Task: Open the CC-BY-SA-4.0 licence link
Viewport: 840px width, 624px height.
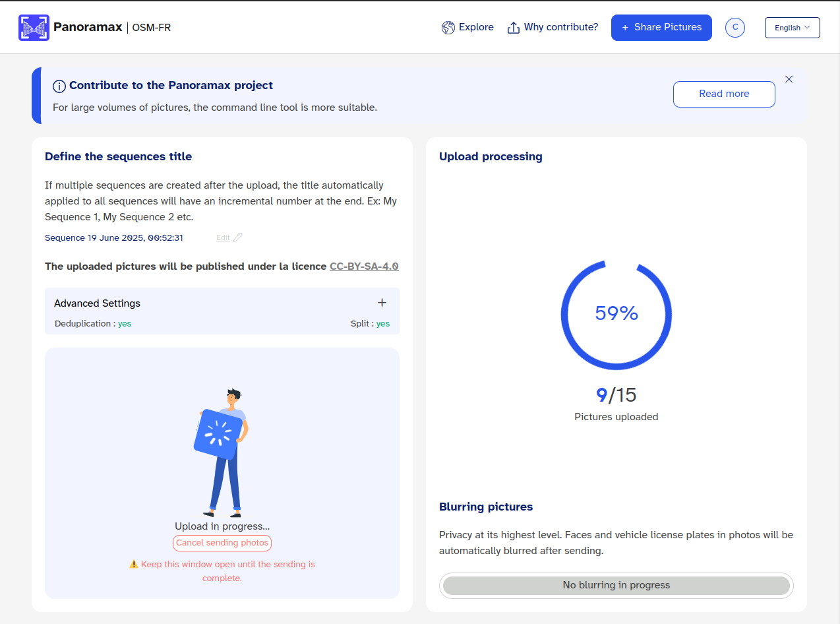Action: pos(364,266)
